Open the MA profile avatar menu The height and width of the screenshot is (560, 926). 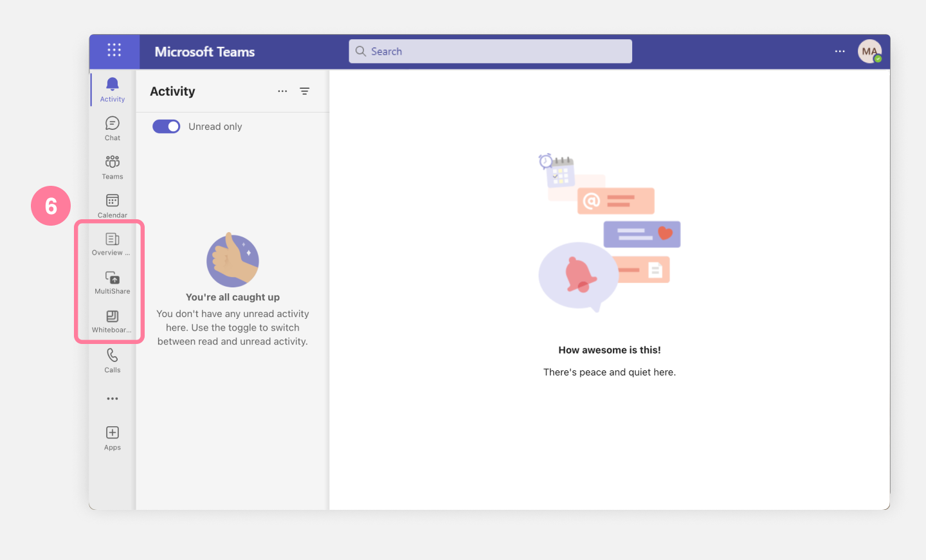coord(870,51)
